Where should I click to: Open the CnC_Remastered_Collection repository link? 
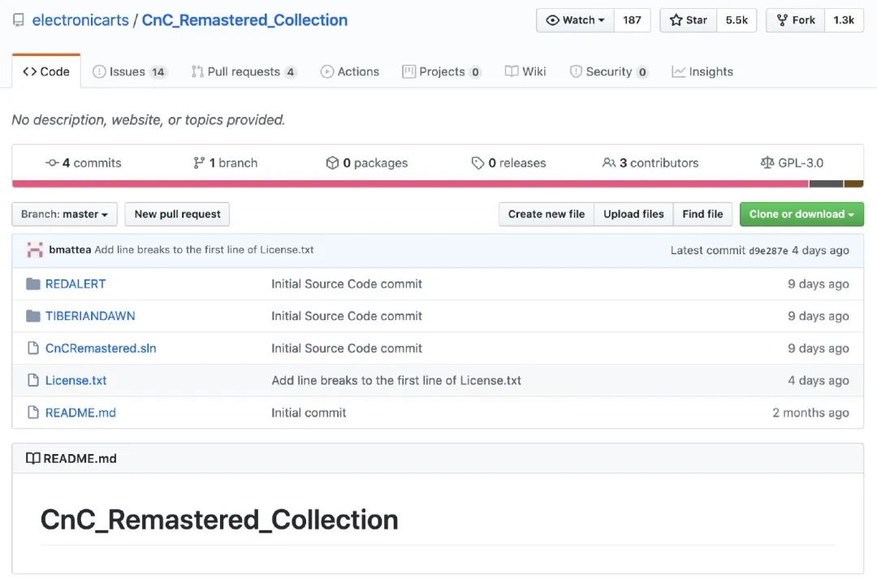[244, 20]
